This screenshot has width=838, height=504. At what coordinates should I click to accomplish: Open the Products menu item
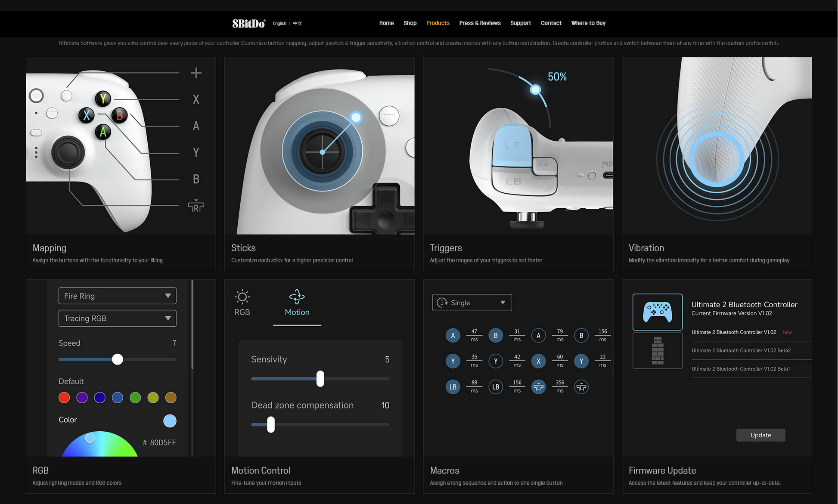point(438,23)
